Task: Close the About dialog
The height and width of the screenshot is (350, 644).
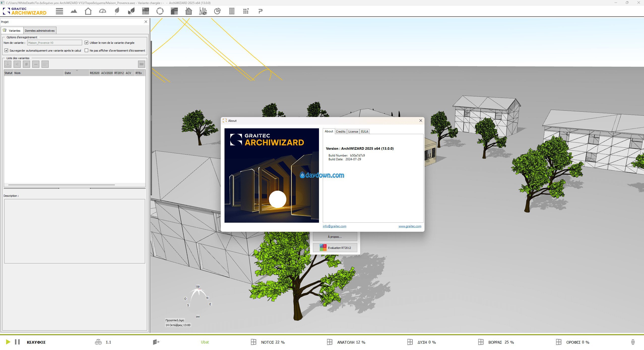Action: click(x=421, y=121)
